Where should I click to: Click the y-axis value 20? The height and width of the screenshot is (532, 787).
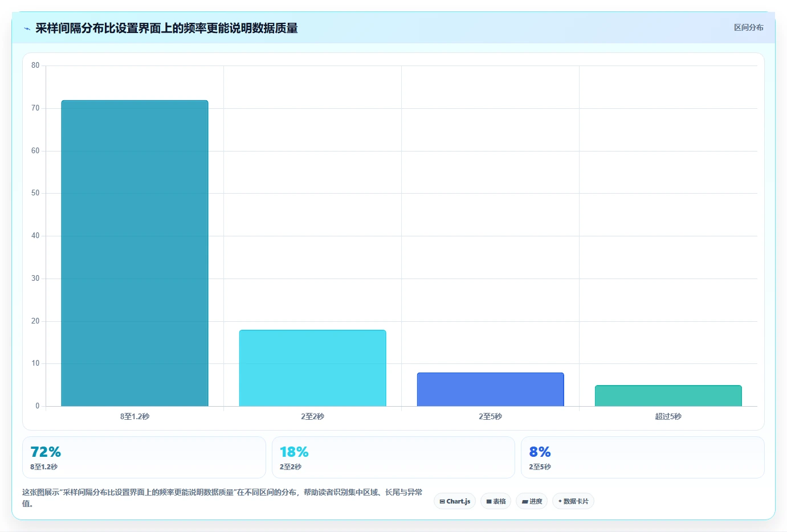[35, 321]
